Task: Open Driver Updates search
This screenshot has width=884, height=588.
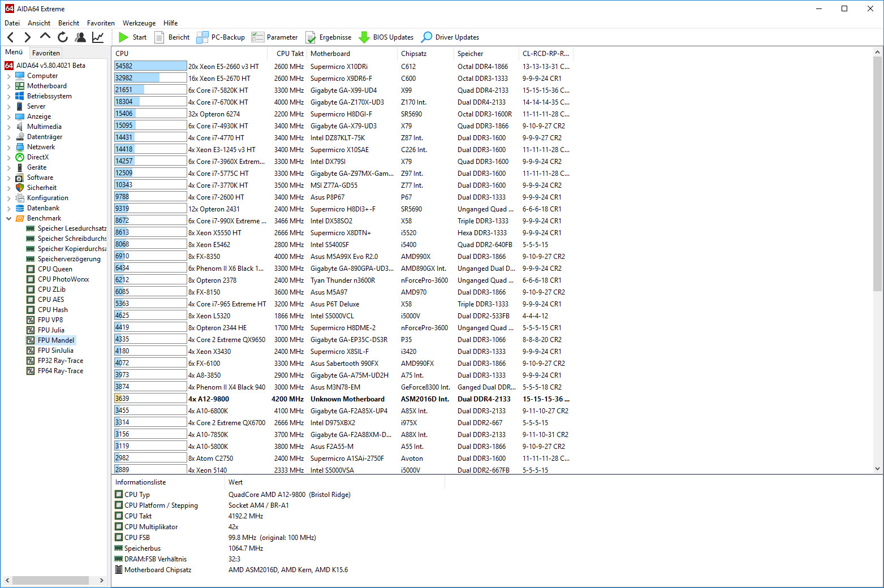Action: pyautogui.click(x=450, y=37)
